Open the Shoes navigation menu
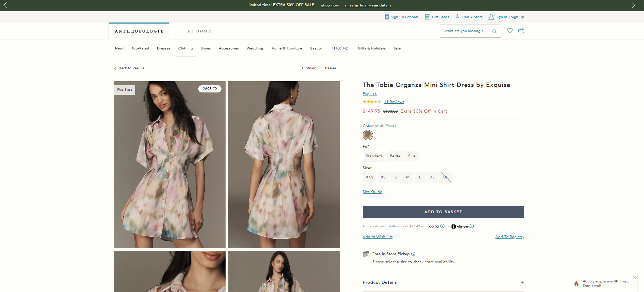The height and width of the screenshot is (292, 644). (206, 48)
